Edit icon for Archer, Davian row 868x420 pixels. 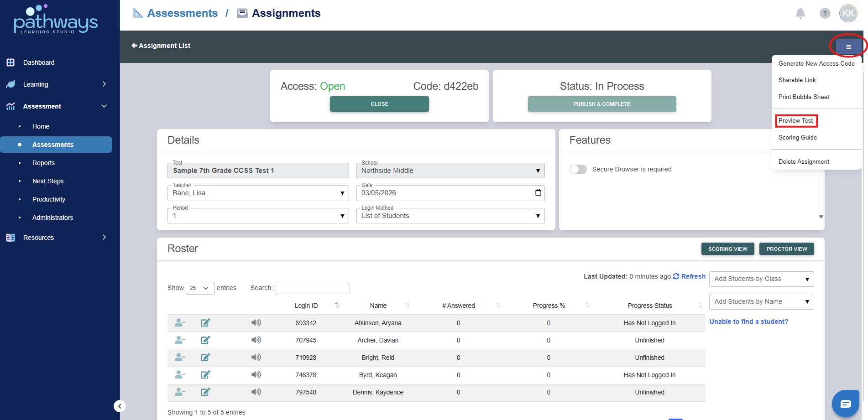coord(205,340)
